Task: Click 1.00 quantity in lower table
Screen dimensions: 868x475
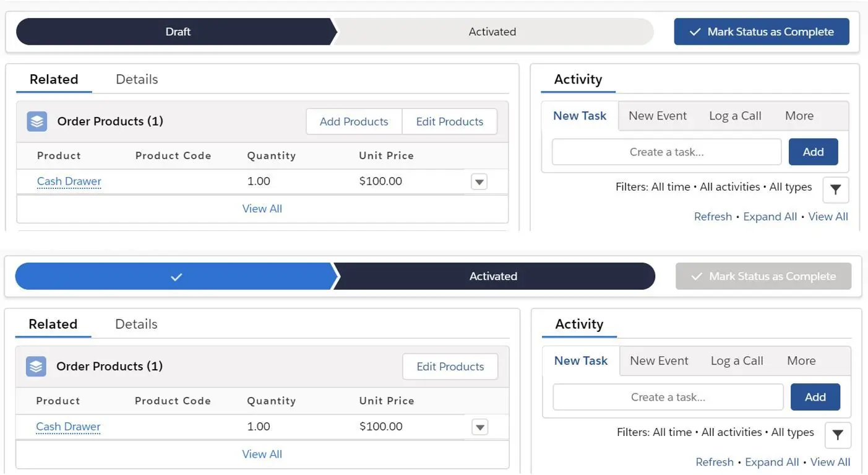Action: pyautogui.click(x=259, y=427)
